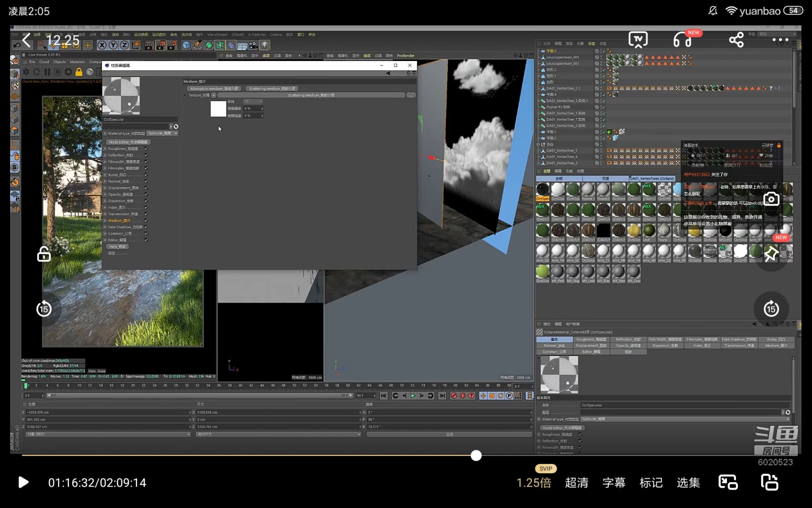Click the white color swatch in Medium settings
812x508 pixels.
[x=218, y=109]
